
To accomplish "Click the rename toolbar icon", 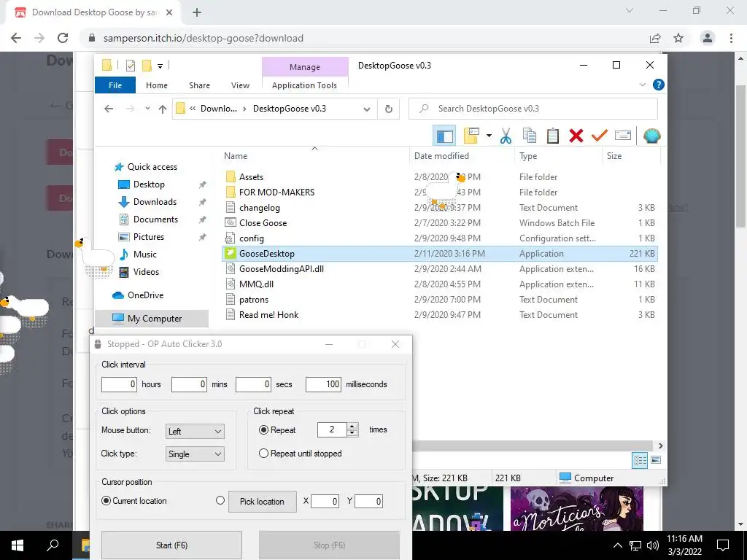I will click(623, 136).
